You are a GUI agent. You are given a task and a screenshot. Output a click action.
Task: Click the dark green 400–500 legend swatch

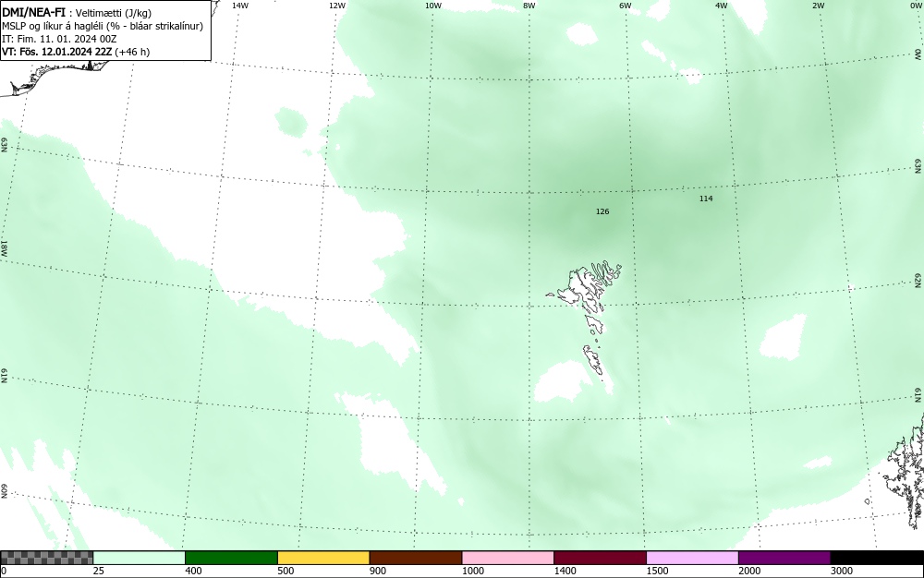231,558
